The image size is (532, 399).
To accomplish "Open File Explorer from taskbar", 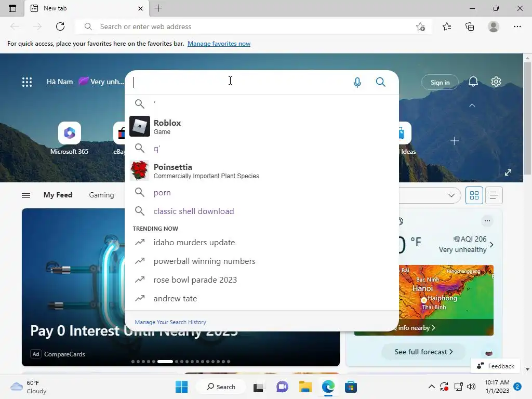I will click(305, 387).
